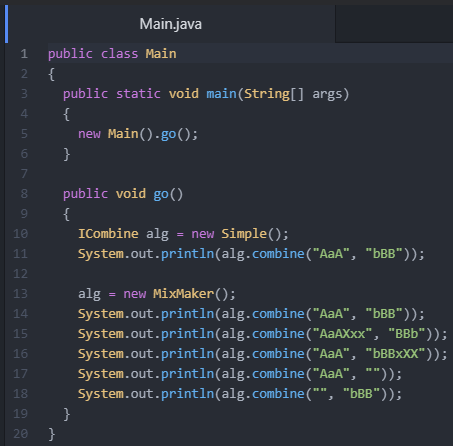Click the closing brace on line 19
Viewport: 453px width, 446px height.
pos(67,414)
